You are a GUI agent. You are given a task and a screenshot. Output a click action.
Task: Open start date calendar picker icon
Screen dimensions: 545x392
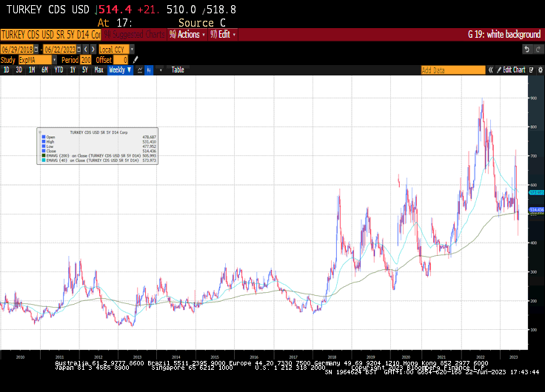(35, 49)
